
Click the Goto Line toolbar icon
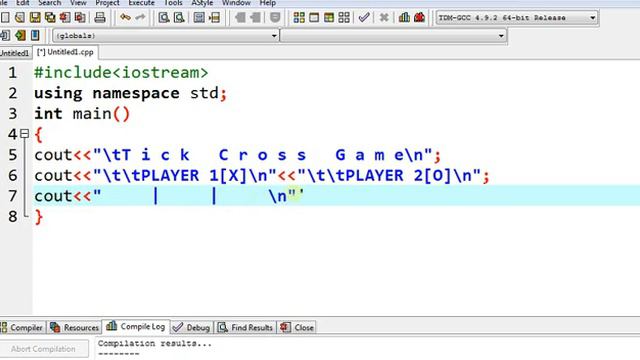(214, 18)
